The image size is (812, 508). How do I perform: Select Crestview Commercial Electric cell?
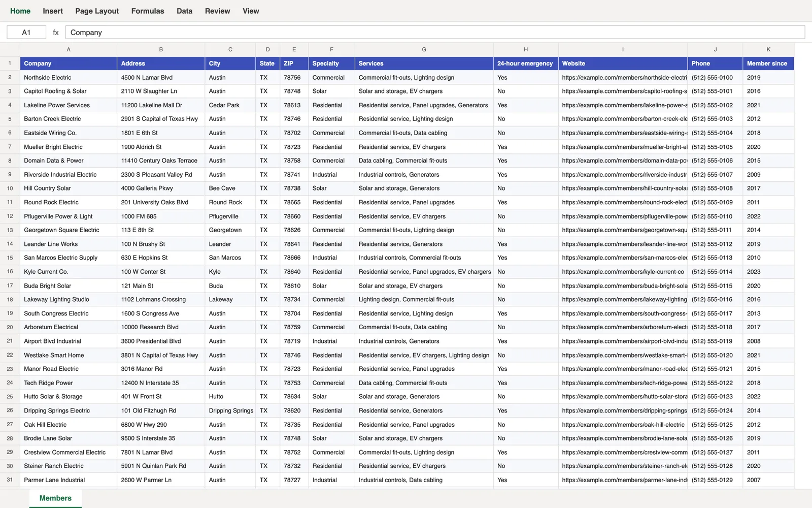(69, 452)
